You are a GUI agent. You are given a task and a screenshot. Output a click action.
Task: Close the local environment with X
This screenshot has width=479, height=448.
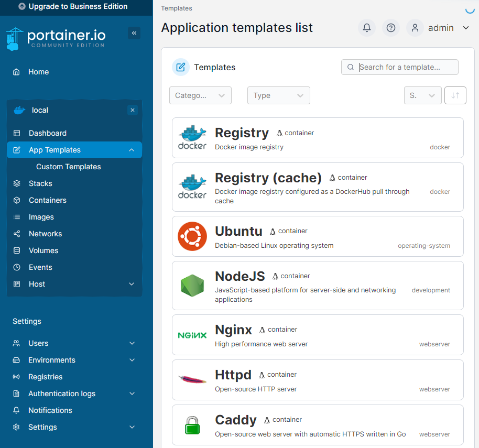[133, 110]
